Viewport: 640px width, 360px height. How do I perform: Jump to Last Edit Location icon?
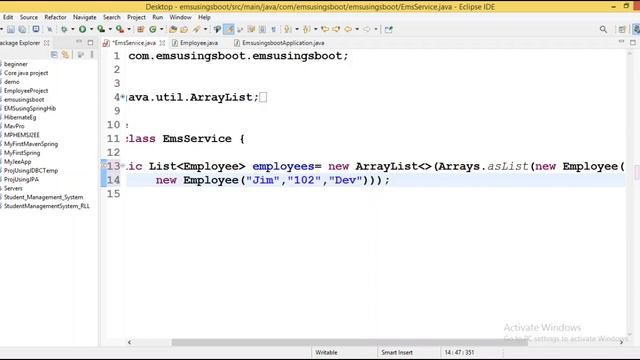[x=325, y=29]
